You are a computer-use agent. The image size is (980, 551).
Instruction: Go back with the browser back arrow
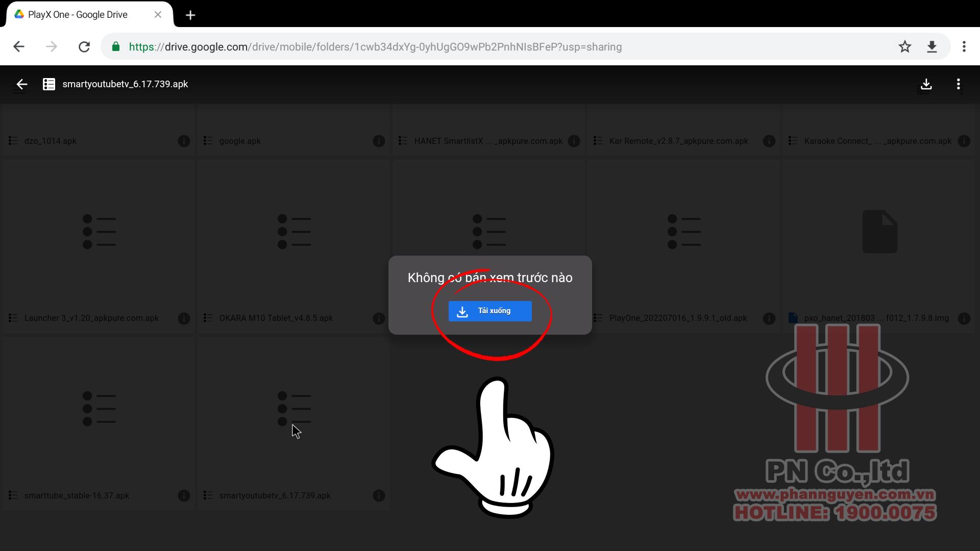(x=19, y=47)
